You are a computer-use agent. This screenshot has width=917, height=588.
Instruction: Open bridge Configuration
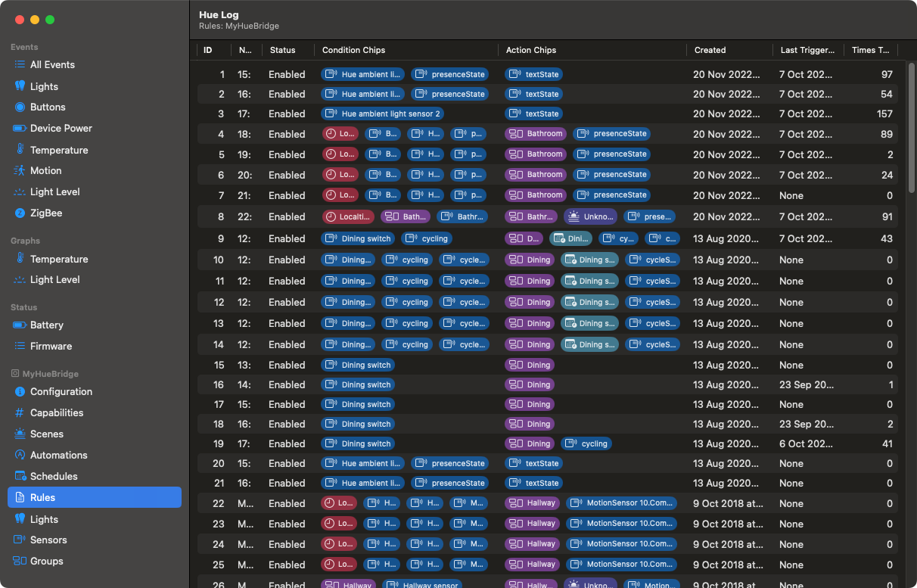coord(61,391)
